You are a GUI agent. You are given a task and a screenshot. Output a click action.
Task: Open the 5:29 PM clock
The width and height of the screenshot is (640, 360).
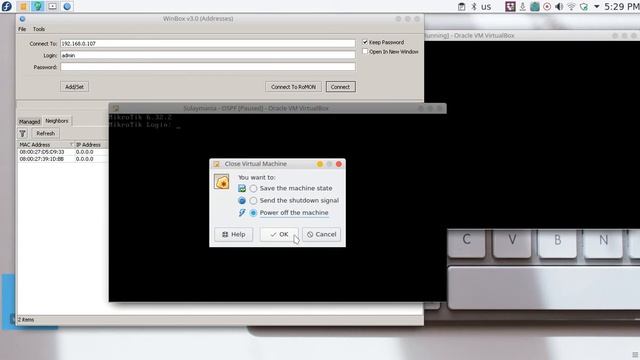click(622, 7)
